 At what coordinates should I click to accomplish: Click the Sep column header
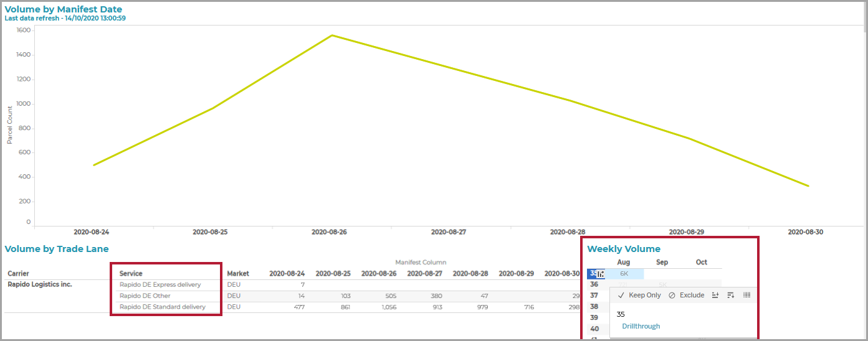click(x=662, y=262)
